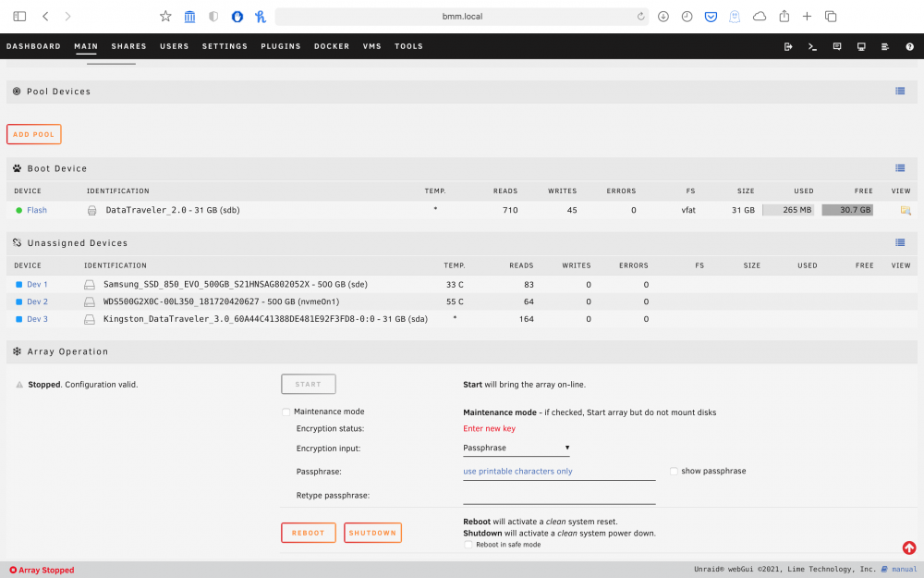Click the Array Stopped status text
This screenshot has width=924, height=578.
(x=46, y=570)
